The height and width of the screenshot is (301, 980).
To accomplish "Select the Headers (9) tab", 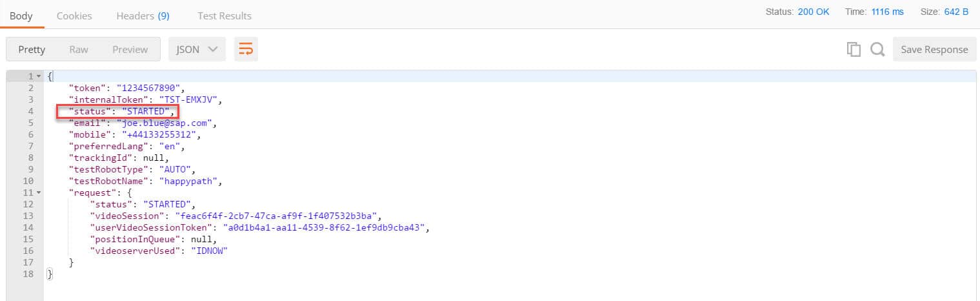I will (143, 16).
